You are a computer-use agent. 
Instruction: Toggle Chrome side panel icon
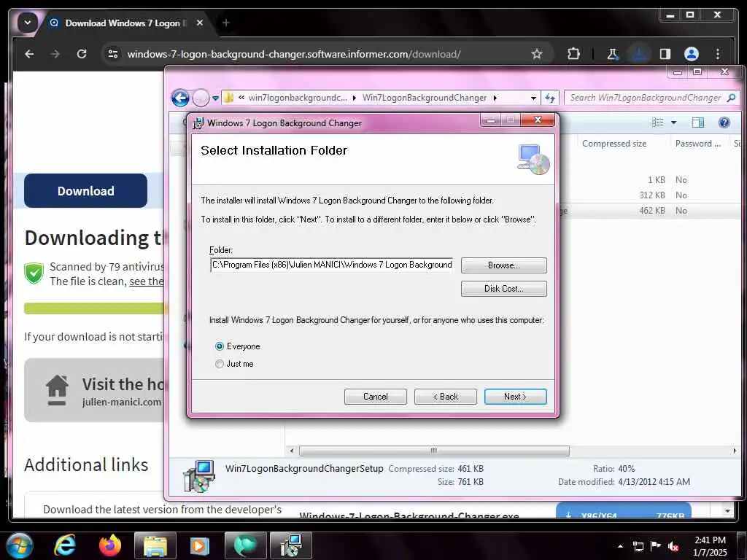pyautogui.click(x=665, y=54)
